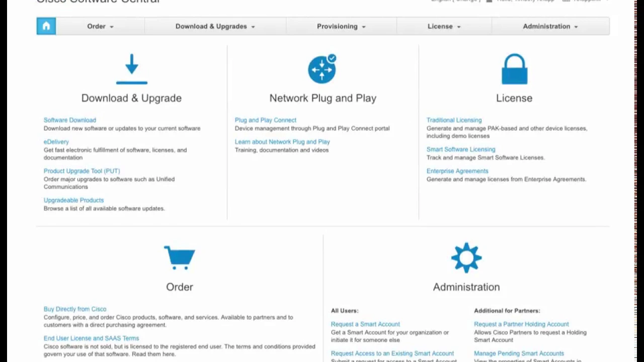Expand the Download & Upgrades menu
644x362 pixels.
(x=215, y=26)
